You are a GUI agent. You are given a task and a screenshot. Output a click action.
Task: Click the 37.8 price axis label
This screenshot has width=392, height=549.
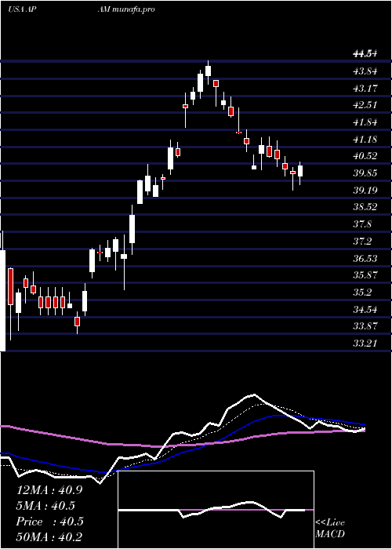pos(362,224)
